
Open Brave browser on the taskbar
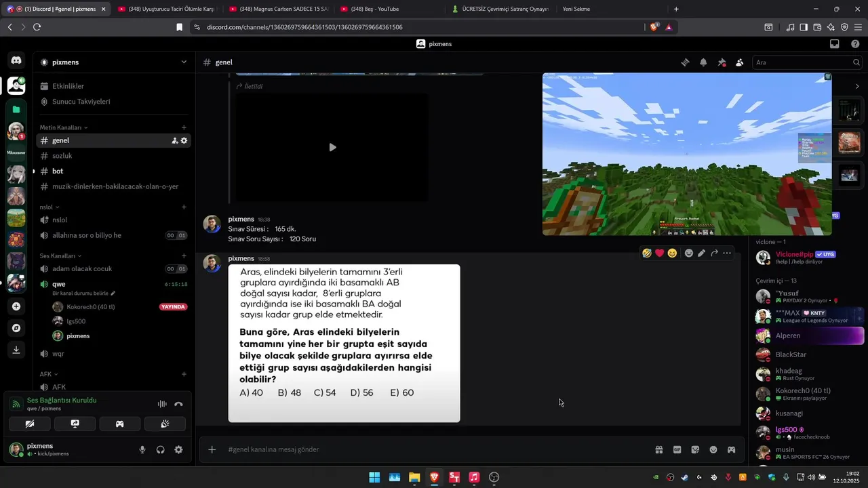tap(434, 477)
